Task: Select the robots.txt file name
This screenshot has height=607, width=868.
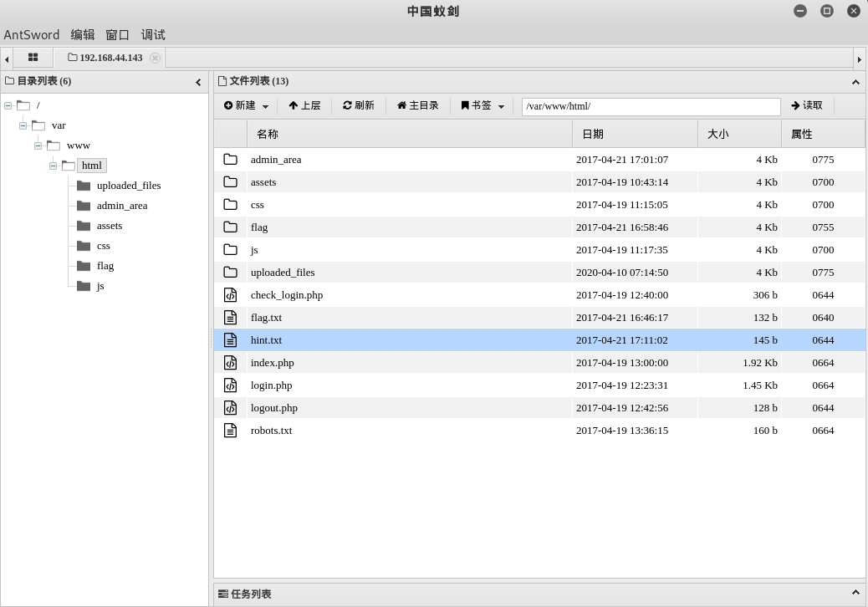Action: (271, 431)
